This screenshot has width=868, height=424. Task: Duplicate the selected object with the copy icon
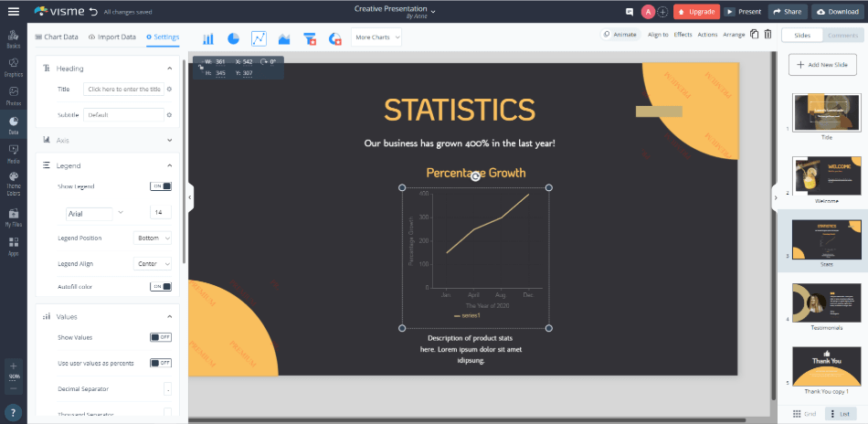754,35
